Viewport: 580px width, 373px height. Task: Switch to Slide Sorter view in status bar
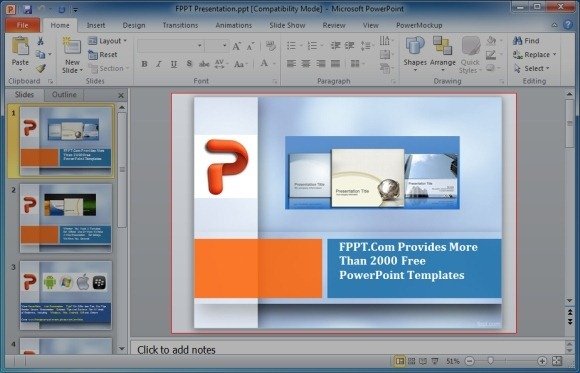coord(411,361)
